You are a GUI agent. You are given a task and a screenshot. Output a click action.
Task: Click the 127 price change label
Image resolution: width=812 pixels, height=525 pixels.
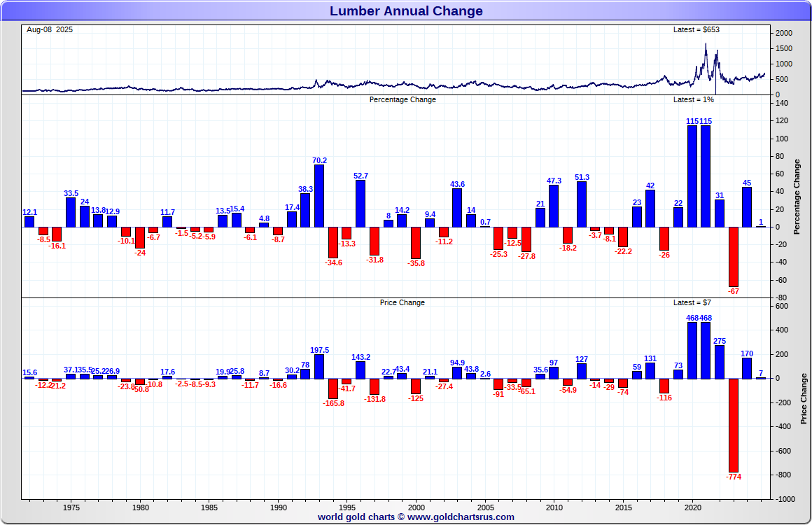click(x=582, y=359)
